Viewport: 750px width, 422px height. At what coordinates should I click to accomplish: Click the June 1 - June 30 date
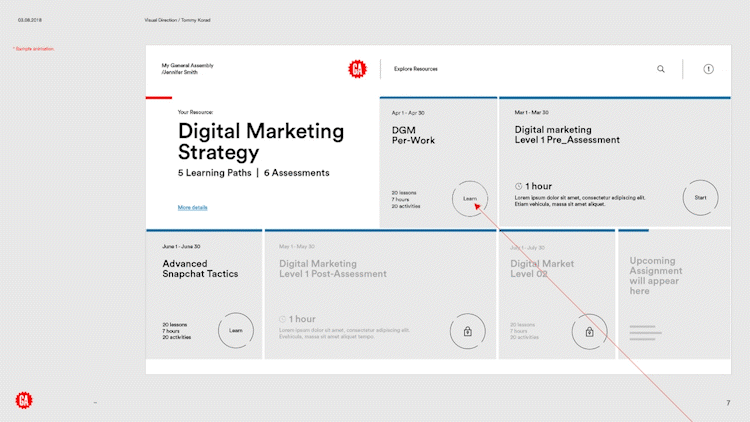click(181, 246)
